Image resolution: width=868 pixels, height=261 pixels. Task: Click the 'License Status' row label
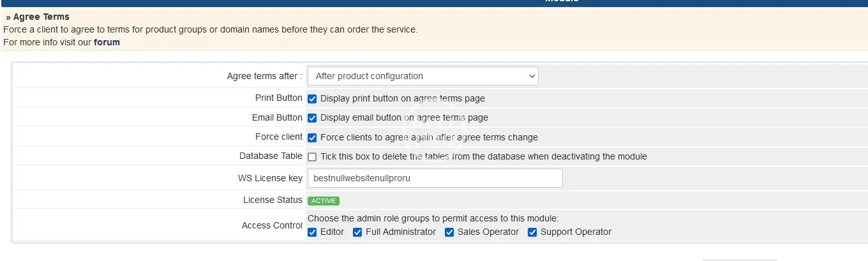[273, 200]
